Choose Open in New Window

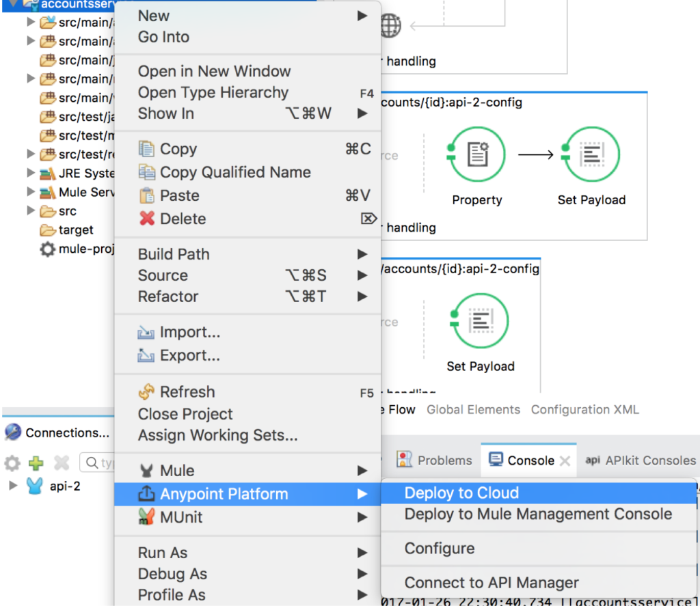click(247, 71)
